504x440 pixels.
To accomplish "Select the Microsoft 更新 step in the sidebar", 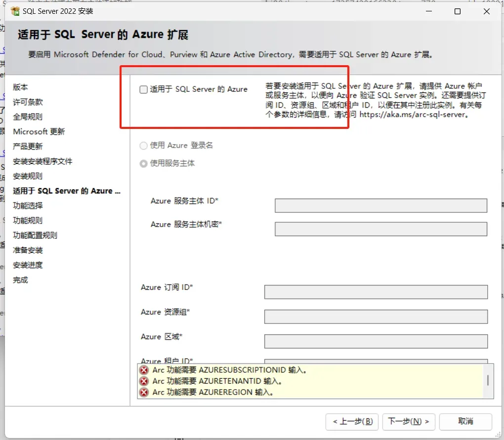I will pyautogui.click(x=39, y=132).
